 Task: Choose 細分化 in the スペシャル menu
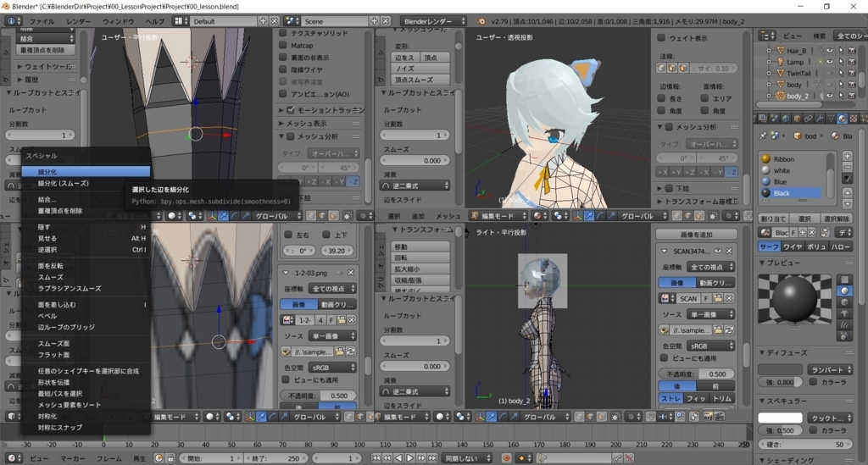click(x=86, y=172)
